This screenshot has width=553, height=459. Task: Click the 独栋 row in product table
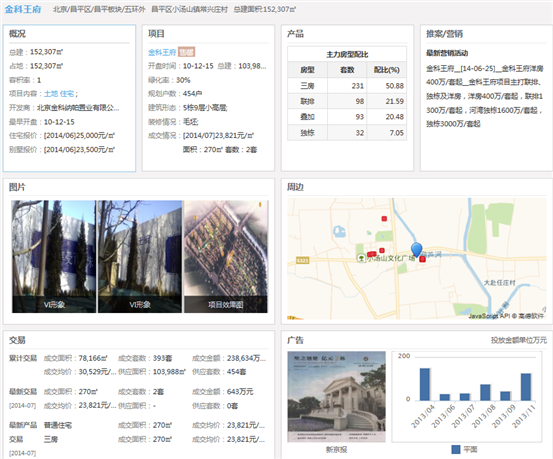click(x=347, y=133)
